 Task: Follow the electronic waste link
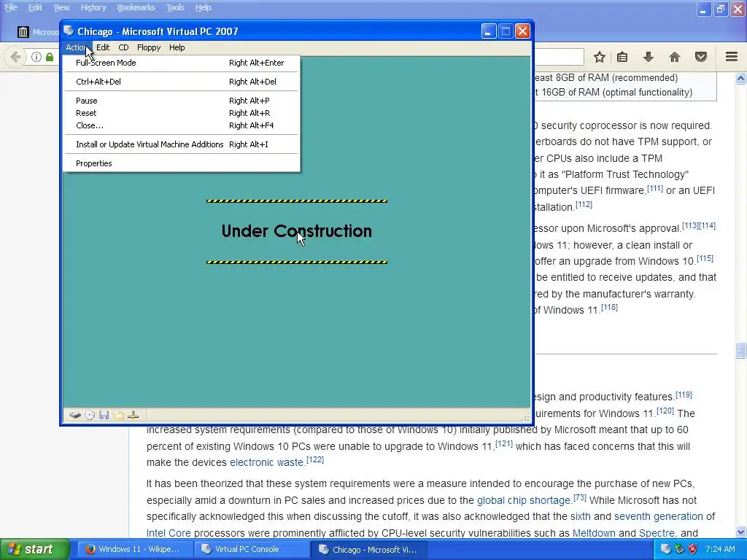click(x=266, y=462)
